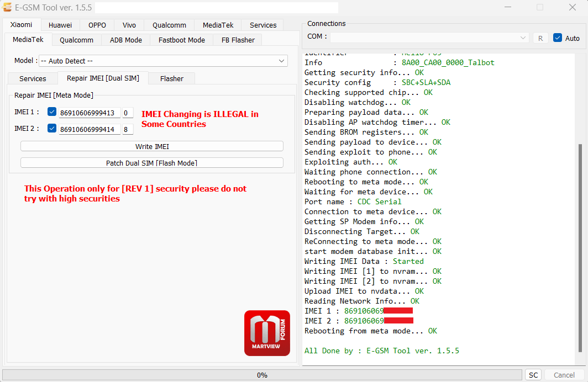This screenshot has width=588, height=382.
Task: Click the Cancel button
Action: click(564, 375)
